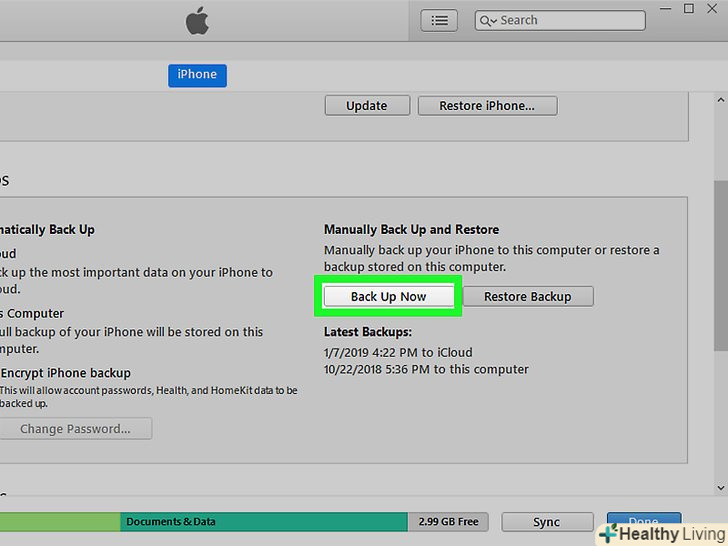728x546 pixels.
Task: Click Change Password... button
Action: click(x=75, y=428)
